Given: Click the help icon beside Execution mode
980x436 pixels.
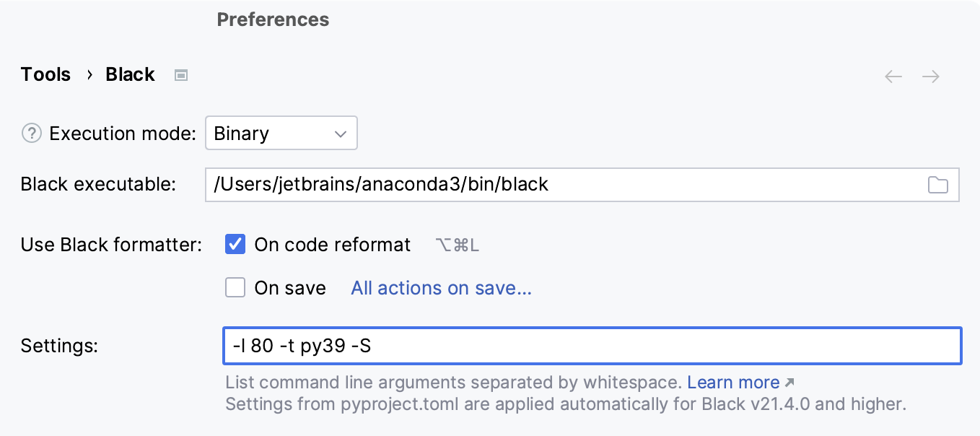Looking at the screenshot, I should (32, 133).
